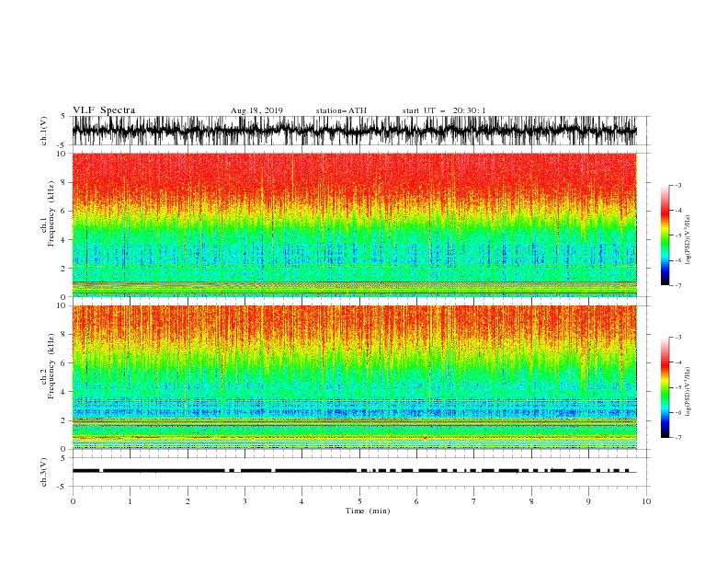This screenshot has height=563, width=728.
Task: Click the "VLF Spectra" plot title
Action: pos(104,110)
